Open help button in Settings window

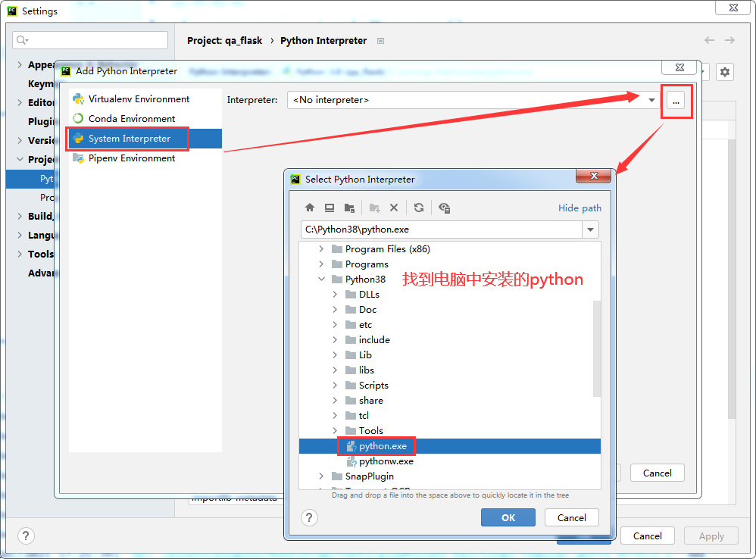pos(26,536)
